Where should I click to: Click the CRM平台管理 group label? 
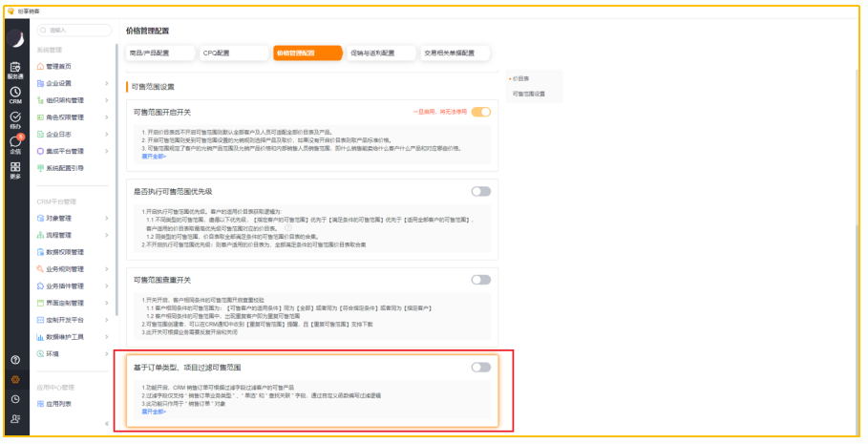coord(56,201)
